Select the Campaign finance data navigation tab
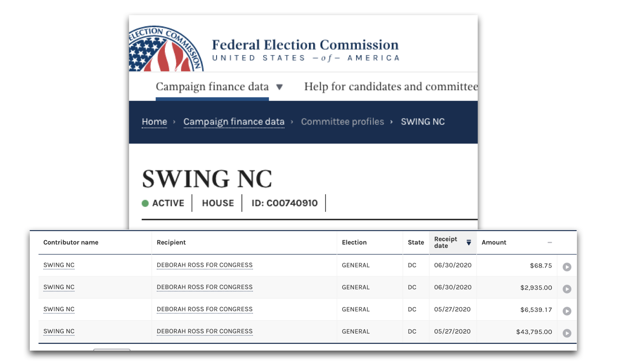The width and height of the screenshot is (644, 362). (212, 86)
